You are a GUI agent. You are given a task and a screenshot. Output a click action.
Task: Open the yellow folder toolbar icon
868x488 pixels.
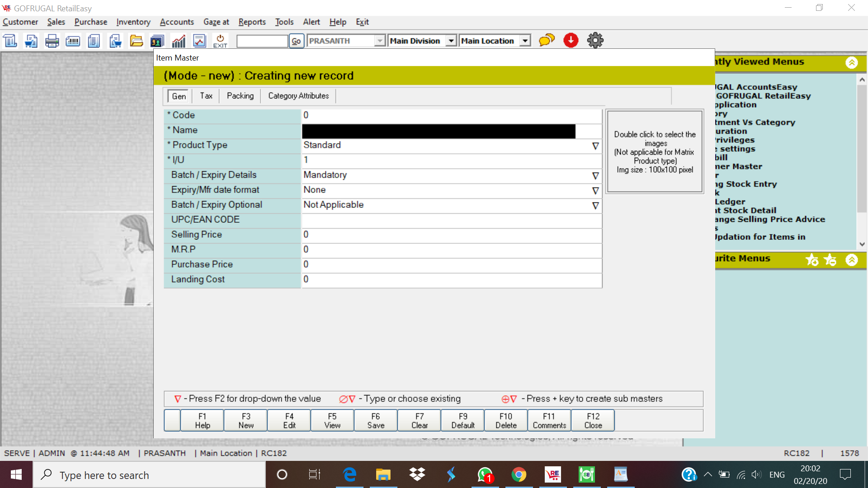(x=136, y=41)
